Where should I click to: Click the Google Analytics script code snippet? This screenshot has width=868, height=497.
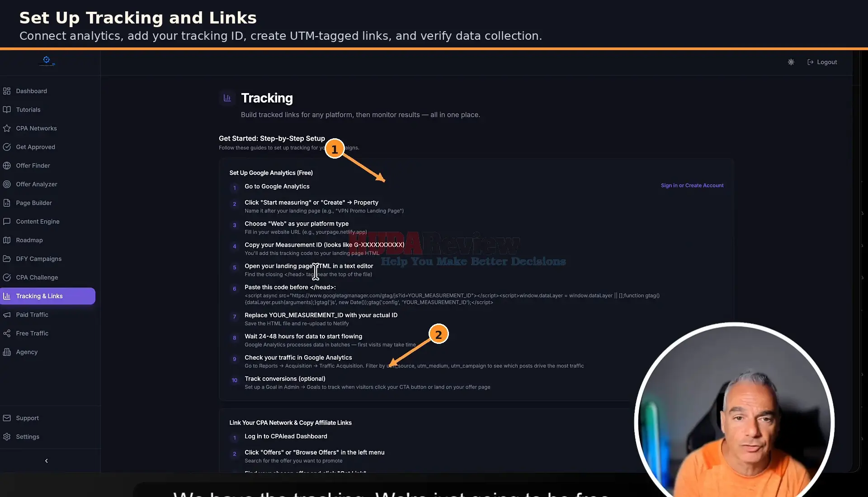tap(452, 299)
